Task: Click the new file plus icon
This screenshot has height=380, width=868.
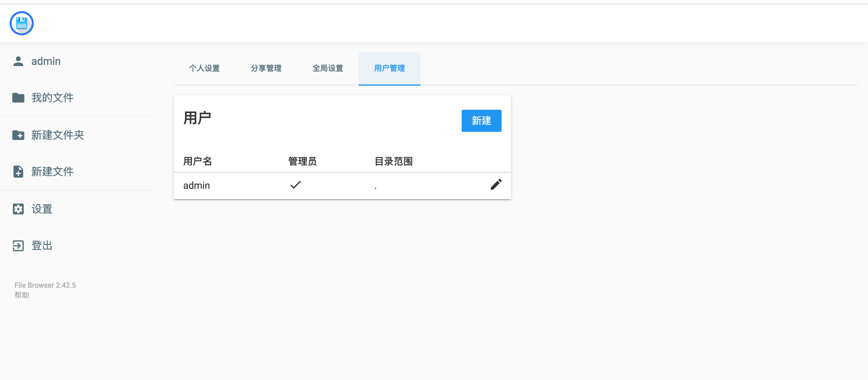Action: tap(18, 172)
